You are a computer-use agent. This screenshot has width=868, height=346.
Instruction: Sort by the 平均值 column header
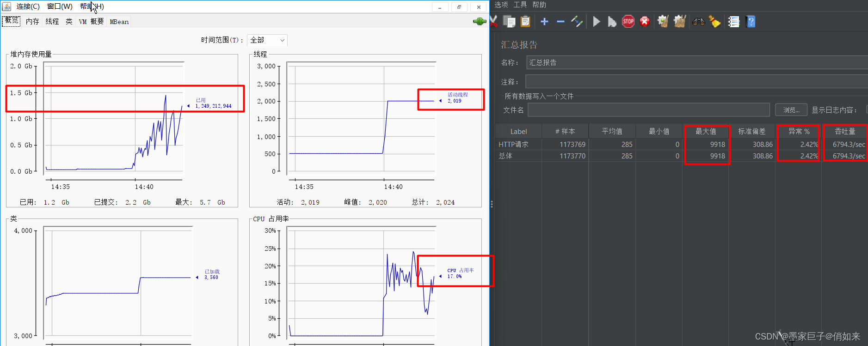(x=612, y=132)
